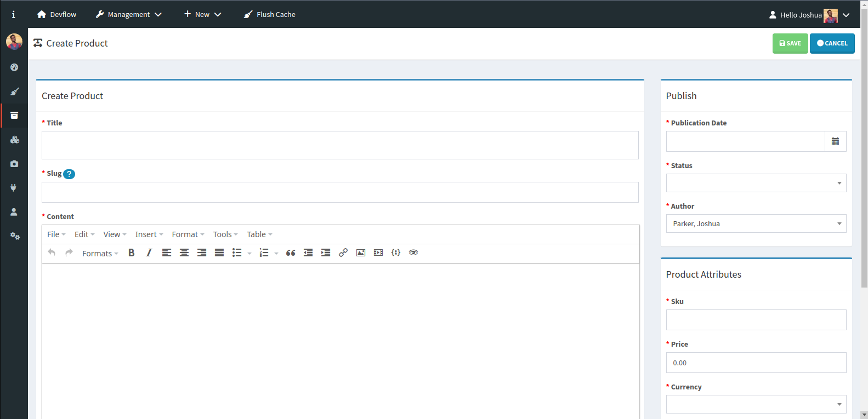The image size is (868, 419).
Task: Expand the Author dropdown showing Parker, Joshua
Action: tap(756, 223)
